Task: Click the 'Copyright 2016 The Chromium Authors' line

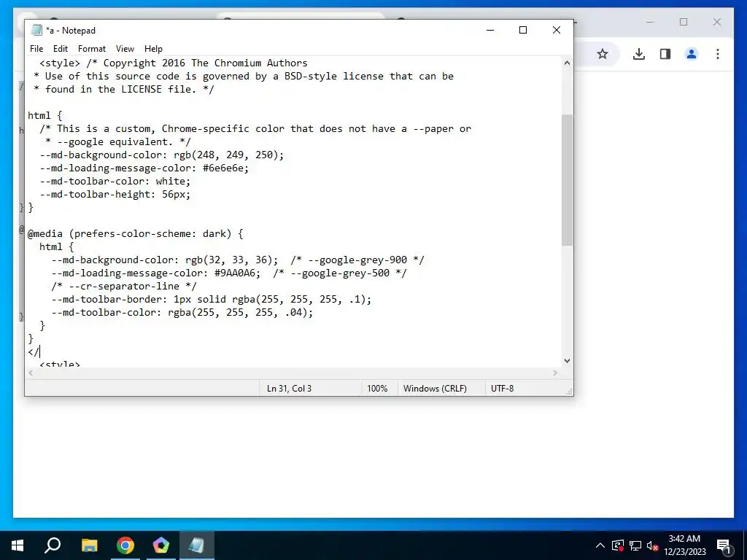Action: click(205, 63)
